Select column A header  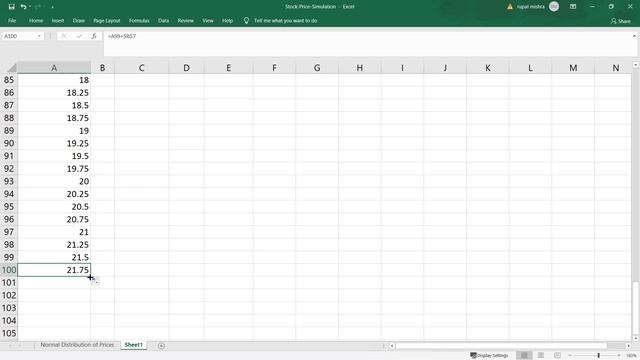pyautogui.click(x=54, y=68)
